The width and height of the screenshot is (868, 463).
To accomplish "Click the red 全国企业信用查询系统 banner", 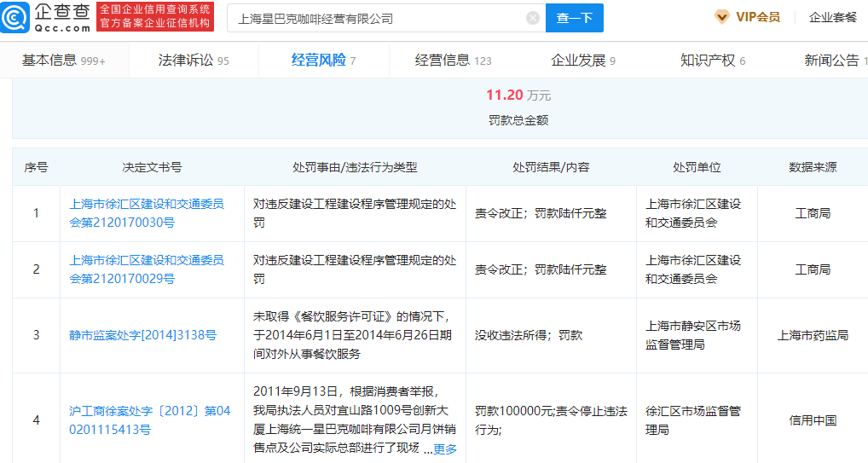I will (155, 16).
